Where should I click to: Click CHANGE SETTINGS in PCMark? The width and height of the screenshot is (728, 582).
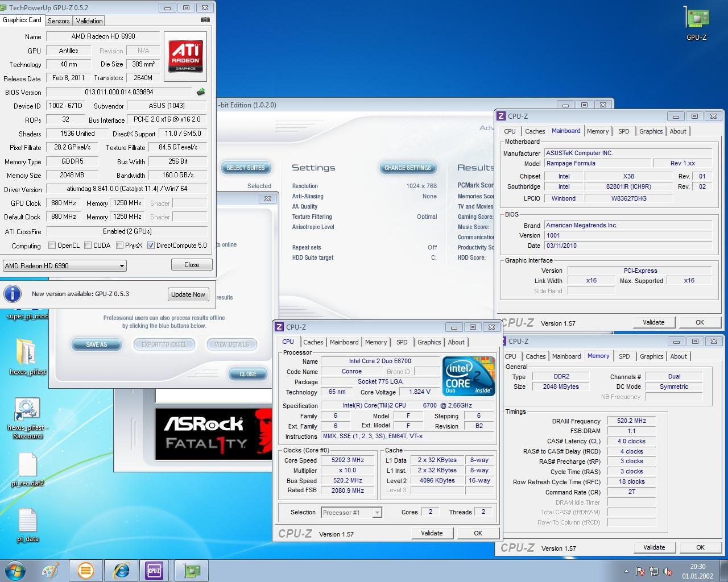(x=407, y=168)
